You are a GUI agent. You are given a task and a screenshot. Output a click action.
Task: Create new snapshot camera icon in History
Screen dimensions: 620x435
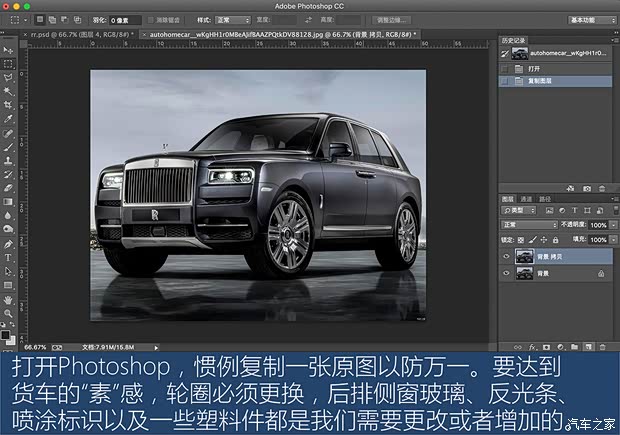pyautogui.click(x=587, y=189)
